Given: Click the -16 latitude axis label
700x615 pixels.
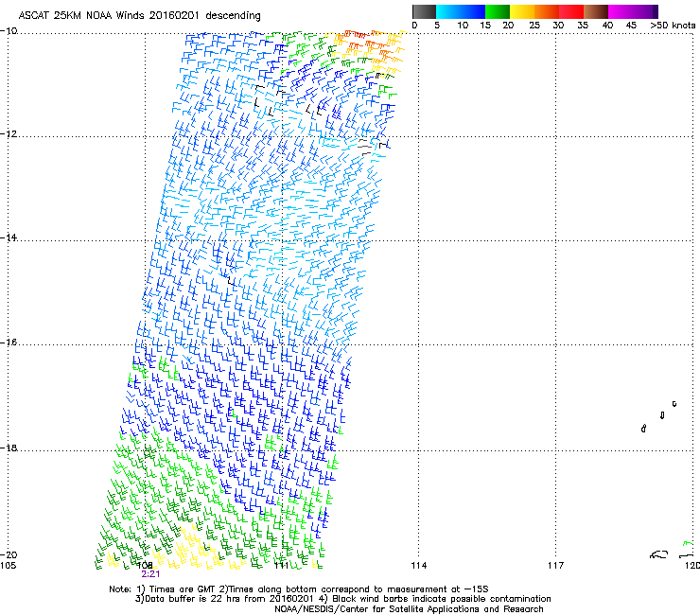Looking at the screenshot, I should [9, 343].
